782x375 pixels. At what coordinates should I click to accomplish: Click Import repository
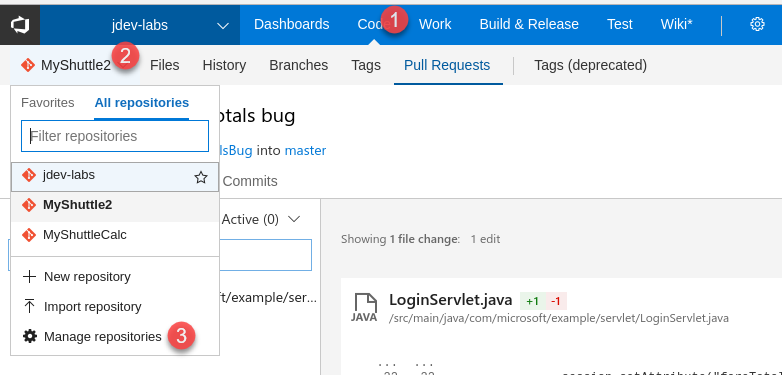(93, 307)
